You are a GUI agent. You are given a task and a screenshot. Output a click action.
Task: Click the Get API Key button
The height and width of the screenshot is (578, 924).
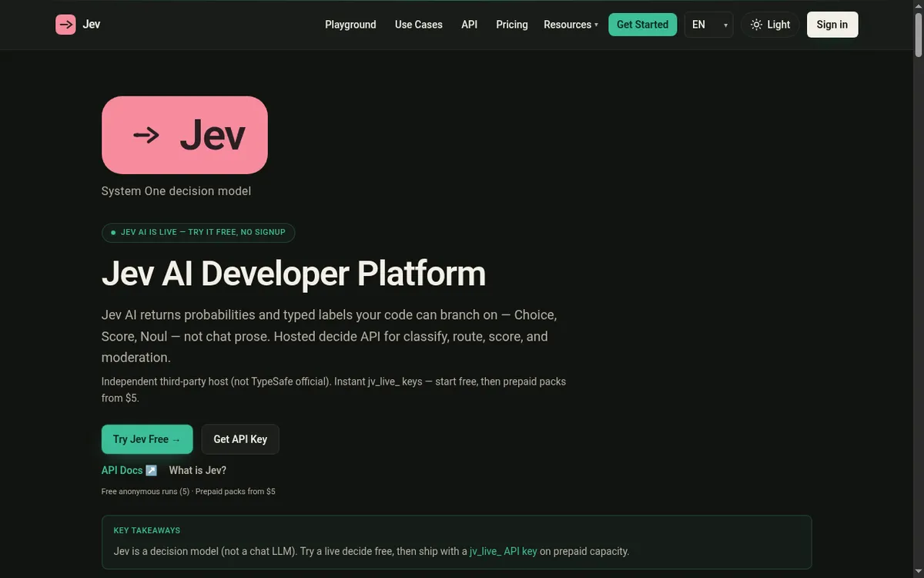tap(240, 439)
